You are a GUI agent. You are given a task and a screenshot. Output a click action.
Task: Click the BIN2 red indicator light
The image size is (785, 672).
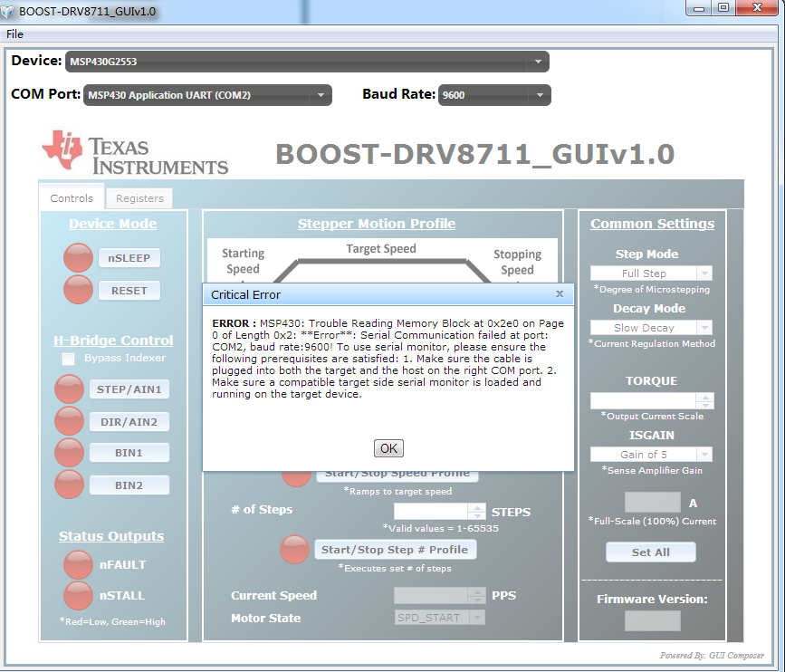point(69,485)
